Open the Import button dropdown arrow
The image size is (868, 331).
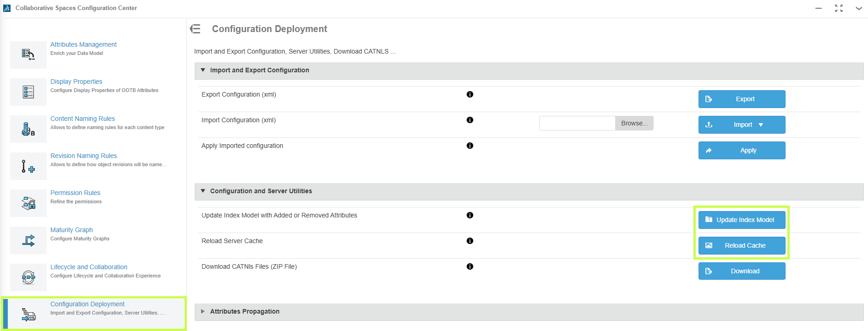(x=761, y=125)
